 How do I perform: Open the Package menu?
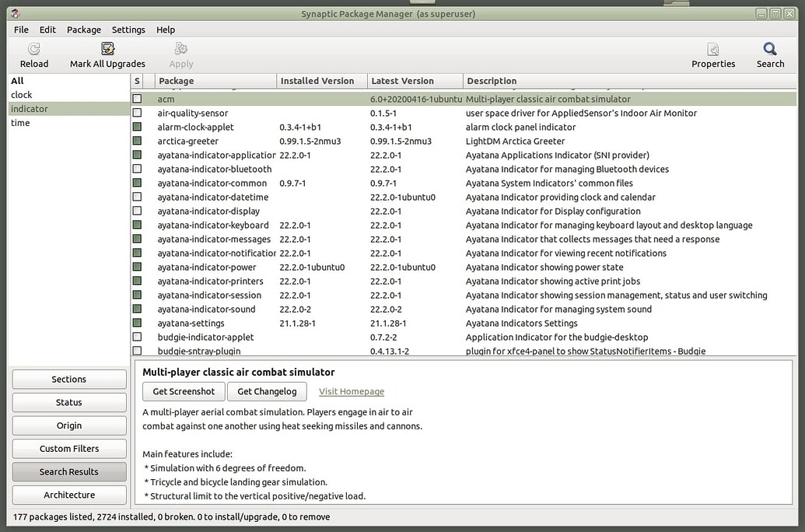coord(83,30)
